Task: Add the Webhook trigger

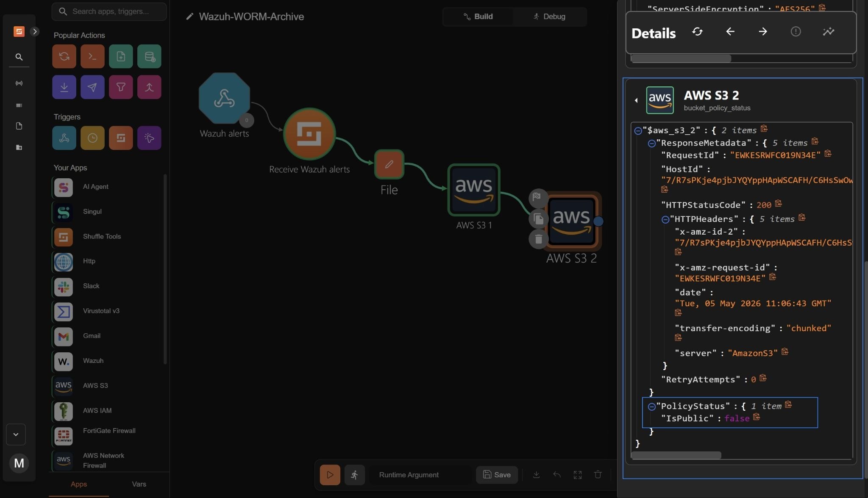Action: pyautogui.click(x=64, y=138)
